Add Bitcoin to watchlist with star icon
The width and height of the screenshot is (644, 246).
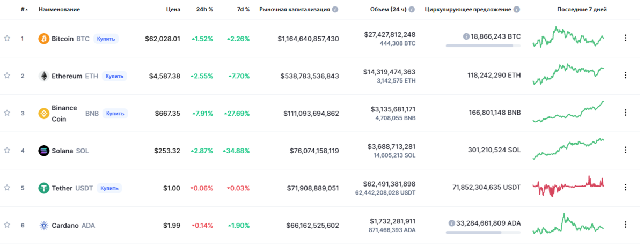[7, 39]
